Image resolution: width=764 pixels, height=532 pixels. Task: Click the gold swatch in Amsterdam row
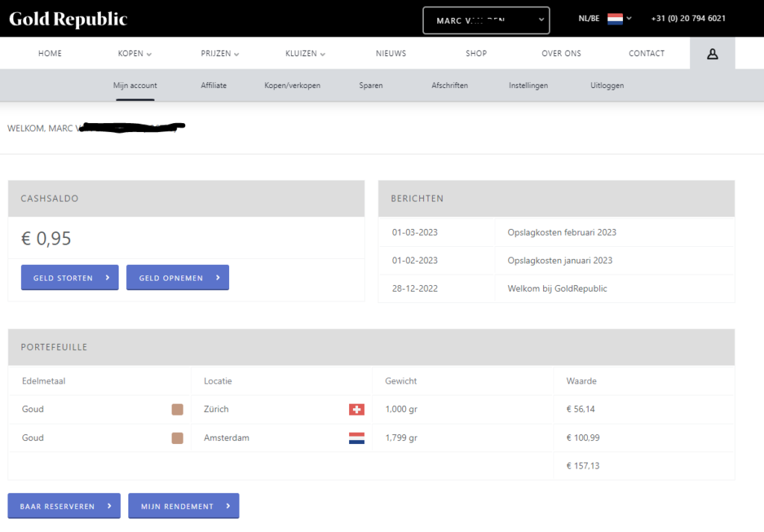[x=178, y=439]
